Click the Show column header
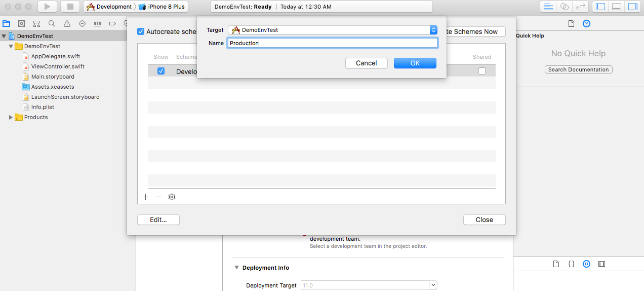Screen dimensions: 644x291 (x=161, y=57)
